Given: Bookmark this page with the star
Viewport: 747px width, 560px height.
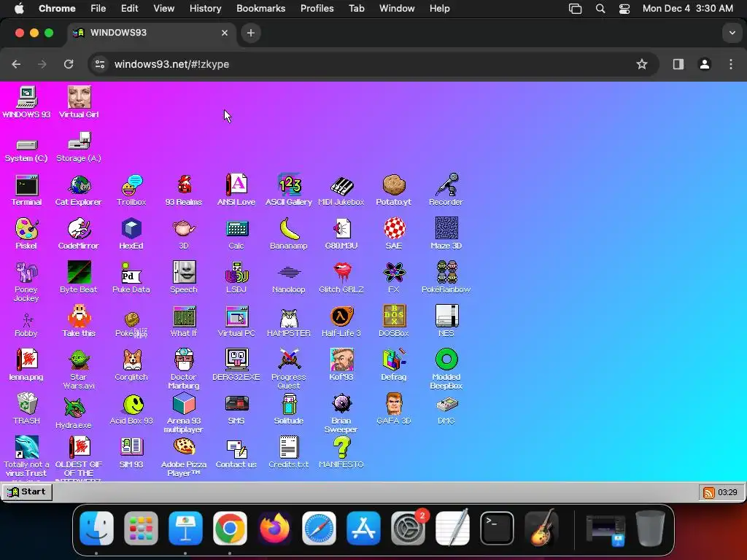Looking at the screenshot, I should (x=642, y=64).
